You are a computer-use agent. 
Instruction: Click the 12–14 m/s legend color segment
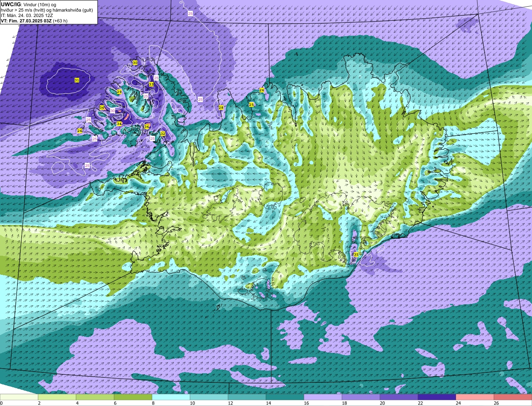click(x=247, y=397)
